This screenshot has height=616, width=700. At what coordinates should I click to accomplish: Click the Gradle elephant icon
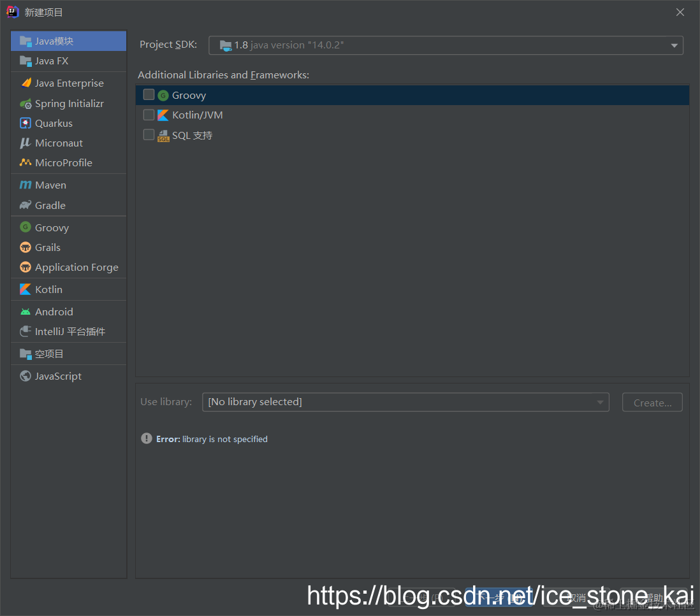(x=26, y=205)
